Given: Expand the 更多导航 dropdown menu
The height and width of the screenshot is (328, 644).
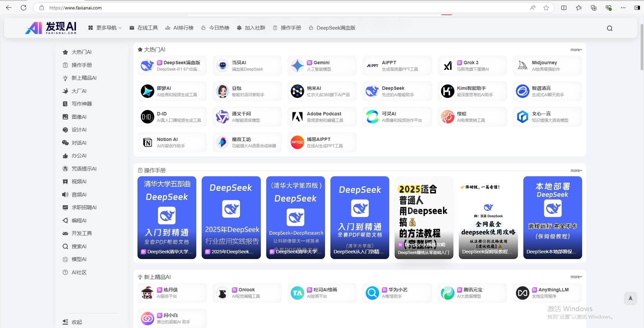Looking at the screenshot, I should click(x=105, y=28).
